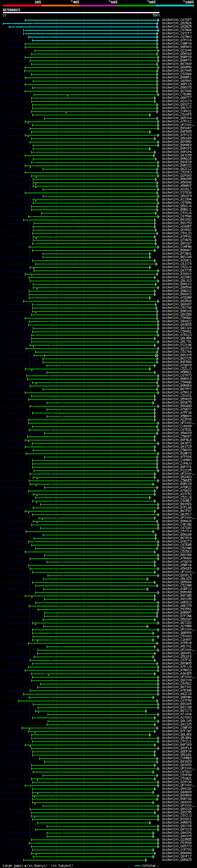The width and height of the screenshot is (197, 868).
Task: Select the DC598823 query name
Action: (x=11, y=10)
